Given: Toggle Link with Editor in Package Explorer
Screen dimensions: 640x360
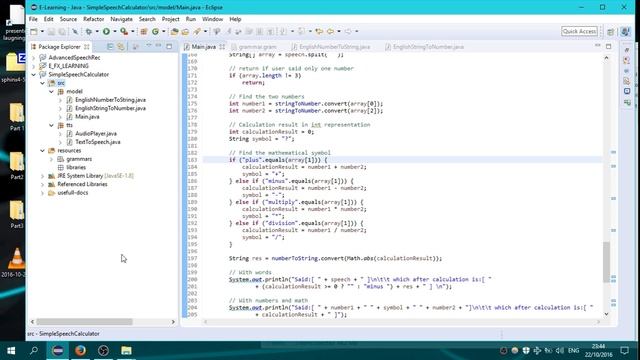Looking at the screenshot, I should (121, 47).
